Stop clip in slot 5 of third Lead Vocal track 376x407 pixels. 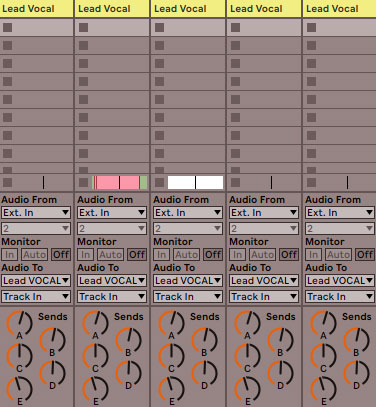(159, 99)
